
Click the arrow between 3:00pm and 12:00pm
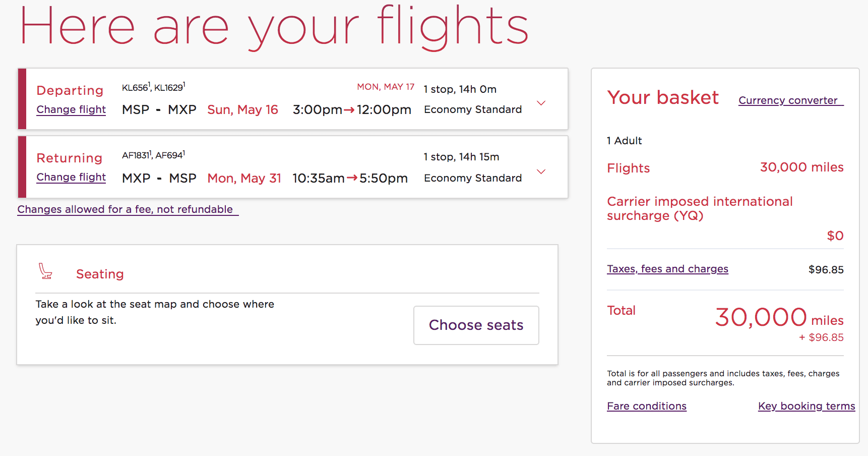pyautogui.click(x=349, y=110)
